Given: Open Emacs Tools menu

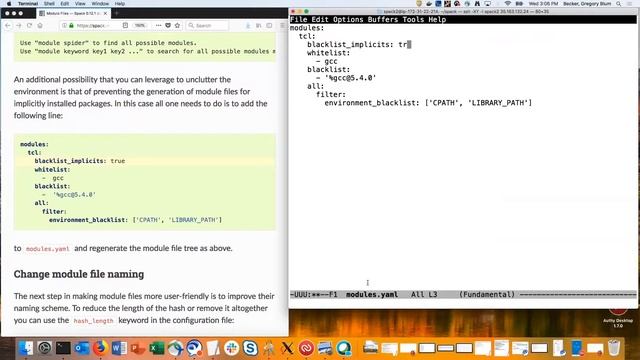Looking at the screenshot, I should [x=413, y=19].
